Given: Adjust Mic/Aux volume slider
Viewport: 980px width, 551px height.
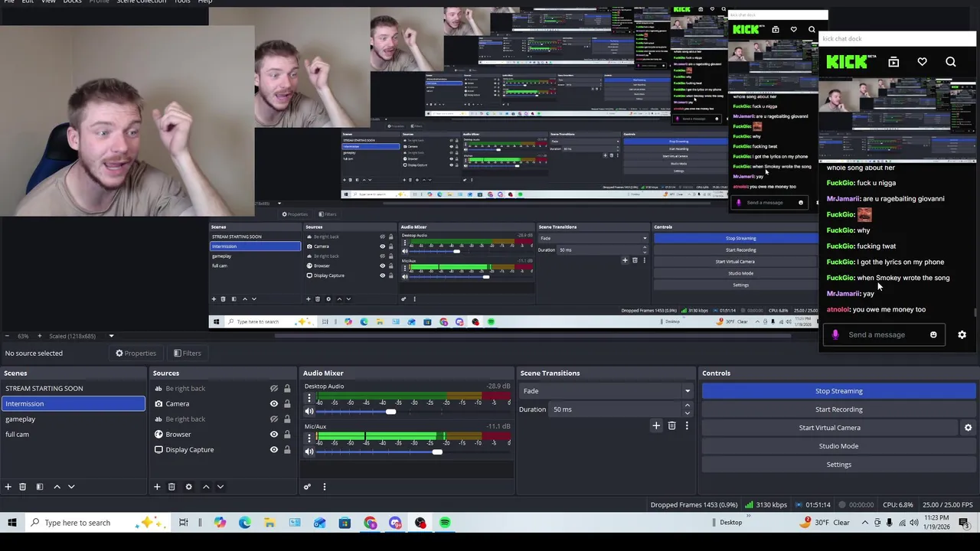Looking at the screenshot, I should click(436, 452).
